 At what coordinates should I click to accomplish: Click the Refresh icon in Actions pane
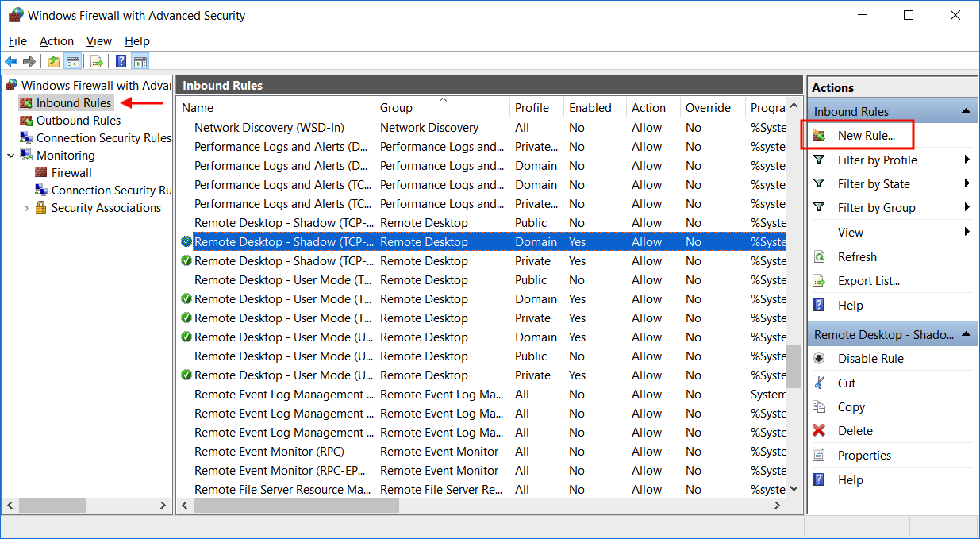(x=820, y=257)
